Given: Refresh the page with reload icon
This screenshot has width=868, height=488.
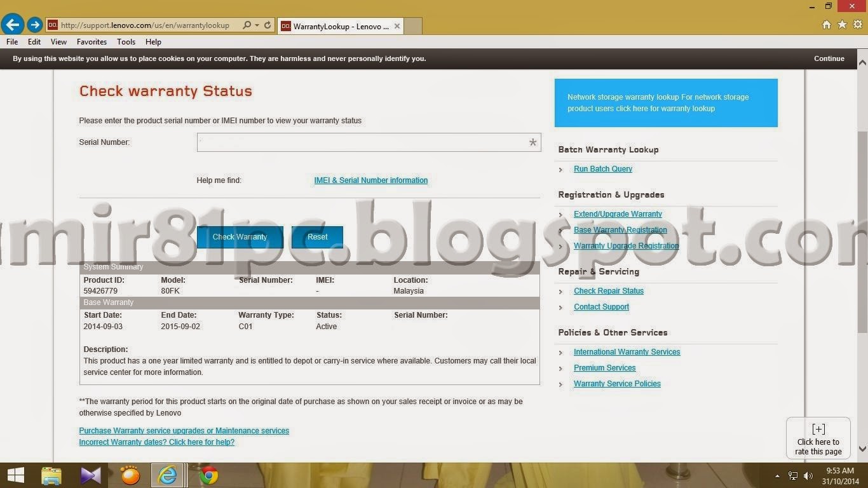Looking at the screenshot, I should [268, 25].
